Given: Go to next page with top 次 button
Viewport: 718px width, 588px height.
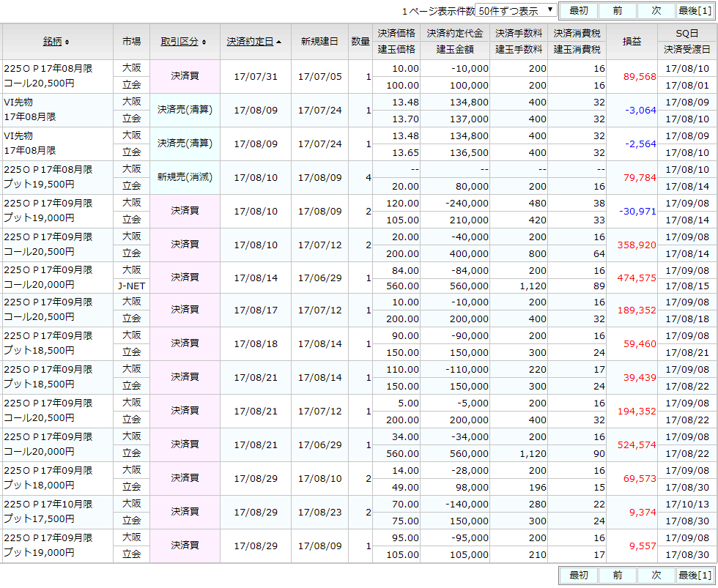Looking at the screenshot, I should pyautogui.click(x=656, y=11).
